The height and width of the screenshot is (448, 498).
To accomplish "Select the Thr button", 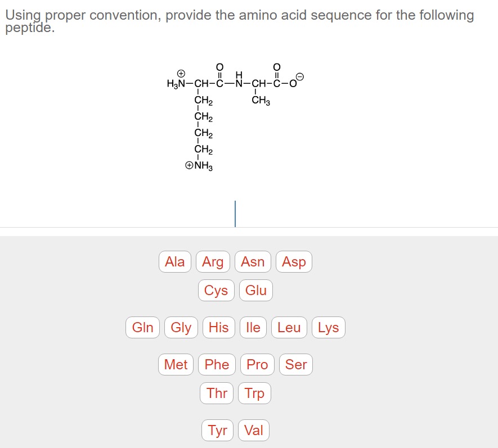I will [217, 393].
